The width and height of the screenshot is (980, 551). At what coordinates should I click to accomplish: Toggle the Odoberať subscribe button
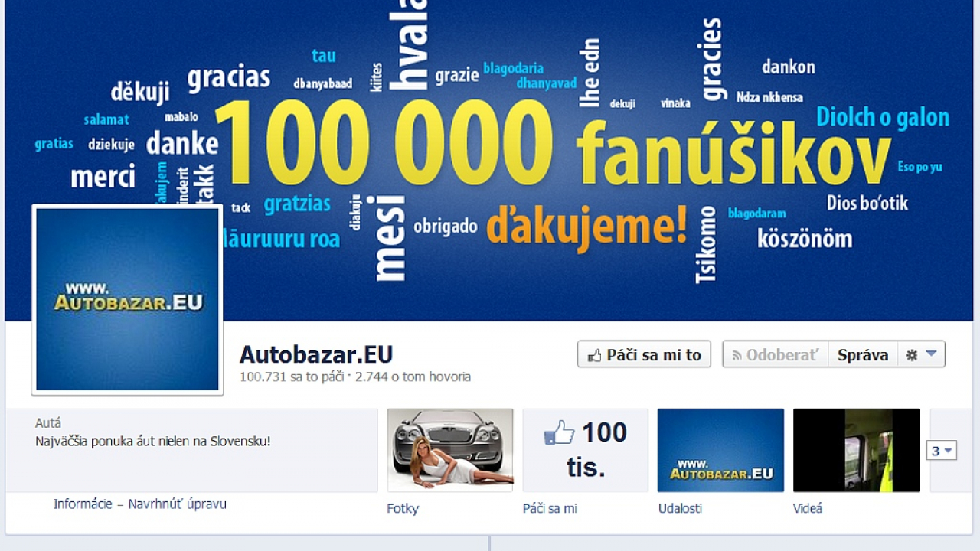tap(776, 354)
